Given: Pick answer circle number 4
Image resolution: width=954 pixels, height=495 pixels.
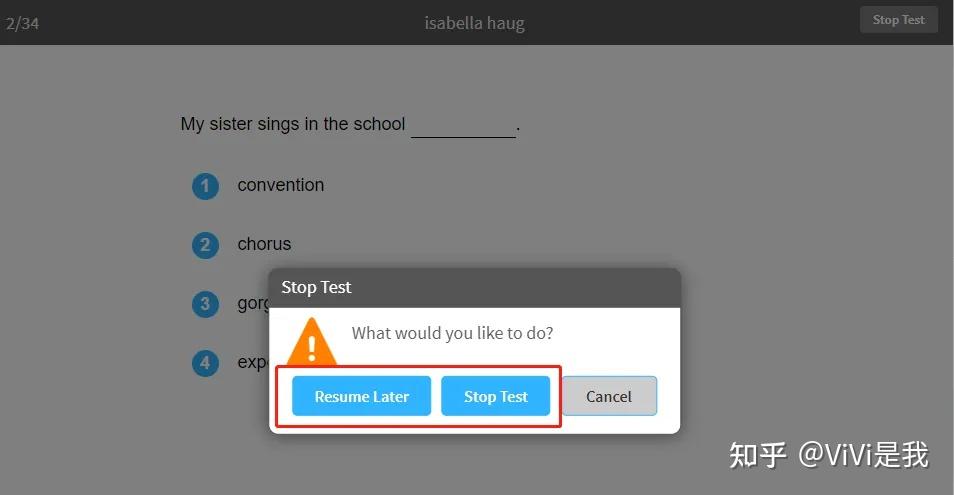Looking at the screenshot, I should (205, 363).
